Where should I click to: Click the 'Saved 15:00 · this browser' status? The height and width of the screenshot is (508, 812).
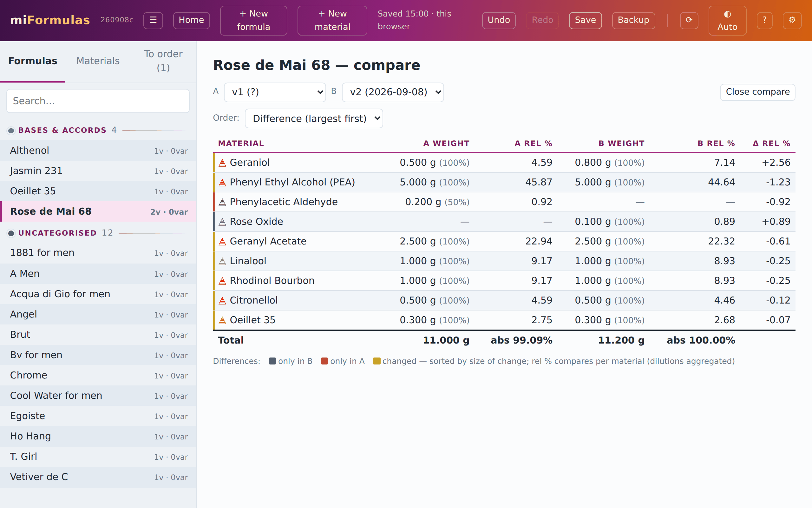[414, 20]
